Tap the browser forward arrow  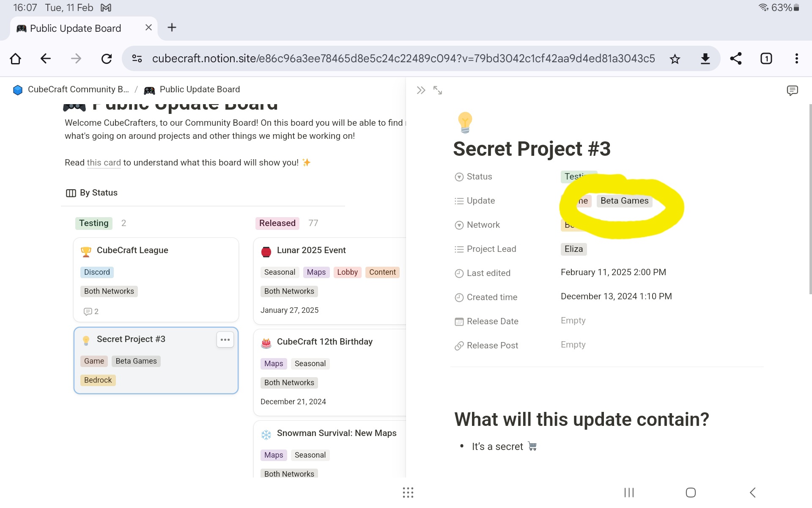pos(76,58)
